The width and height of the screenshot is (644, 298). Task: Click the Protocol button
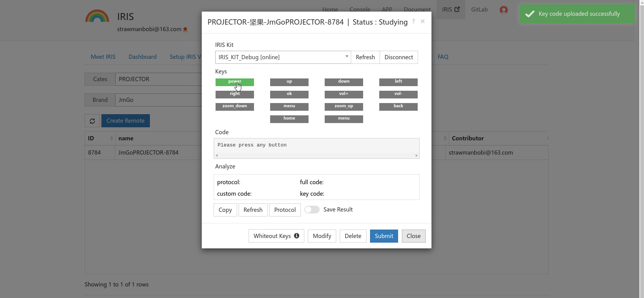coord(285,210)
